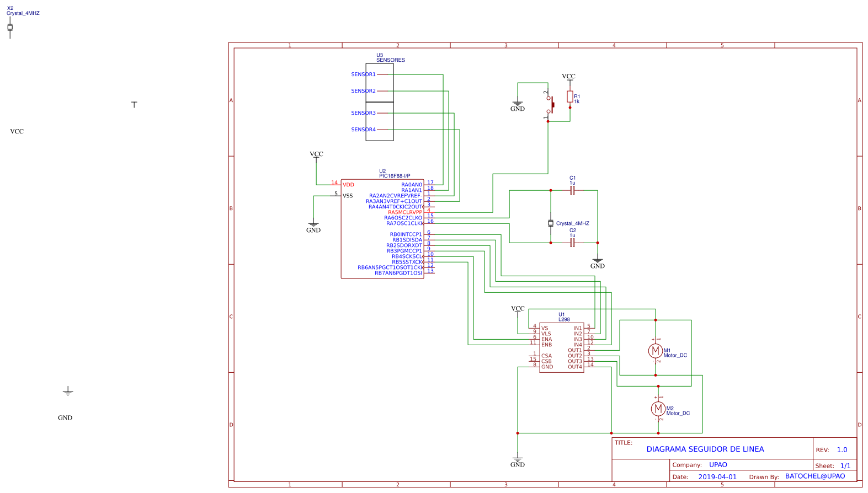The image size is (868, 493).
Task: Click the push button switch near R1
Action: 550,105
